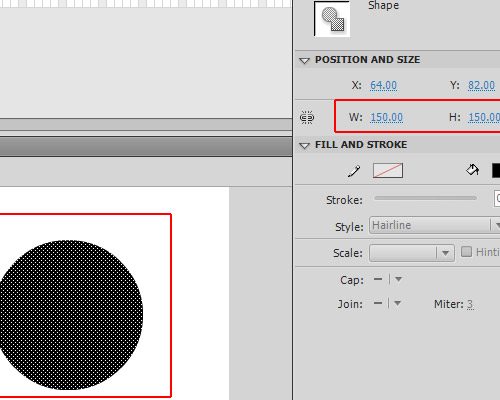Screen dimensions: 500x400
Task: Click the Shape object type icon
Action: click(x=332, y=18)
